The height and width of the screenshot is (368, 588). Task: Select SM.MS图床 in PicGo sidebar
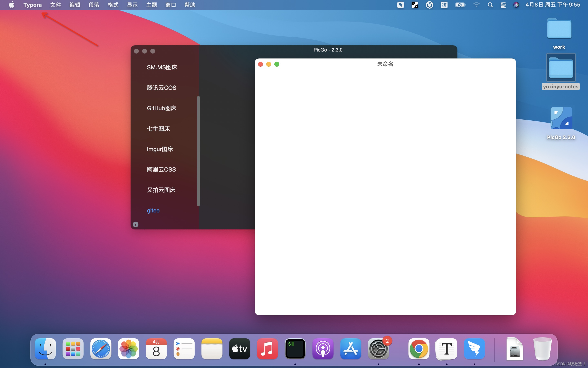[162, 67]
